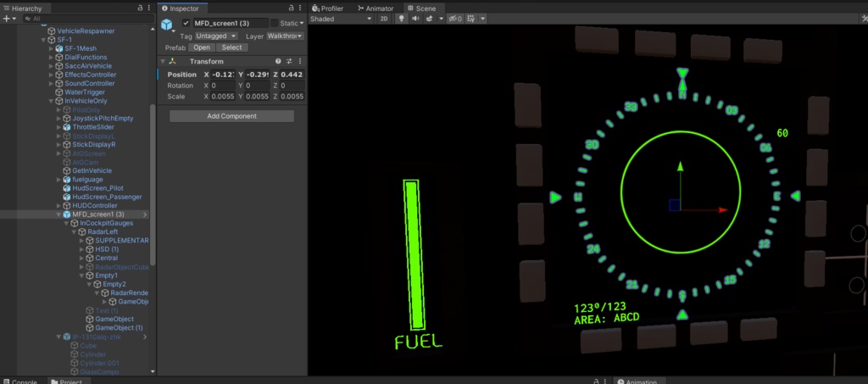Viewport: 868px width, 384px height.
Task: Switch to the Animator tab
Action: coord(376,8)
